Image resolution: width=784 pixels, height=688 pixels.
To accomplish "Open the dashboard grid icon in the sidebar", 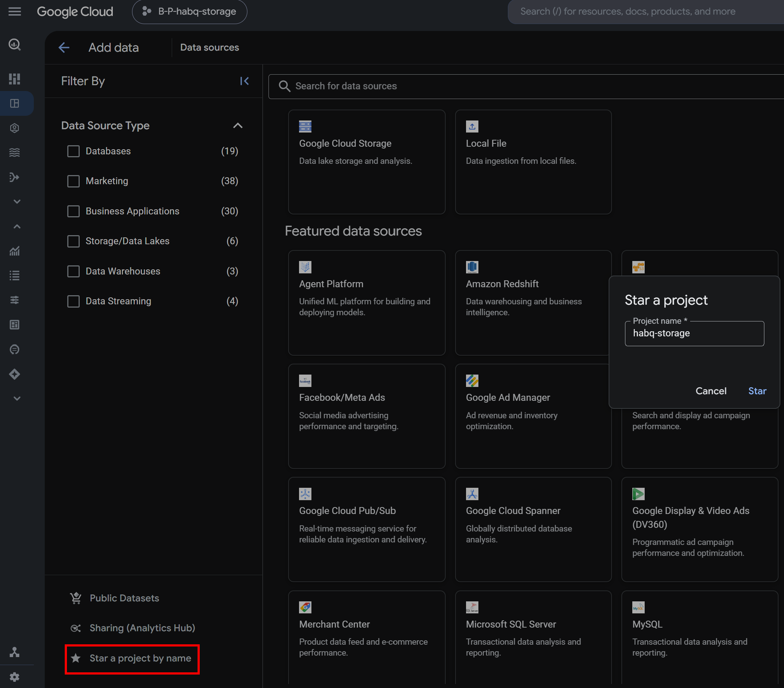I will pyautogui.click(x=15, y=79).
